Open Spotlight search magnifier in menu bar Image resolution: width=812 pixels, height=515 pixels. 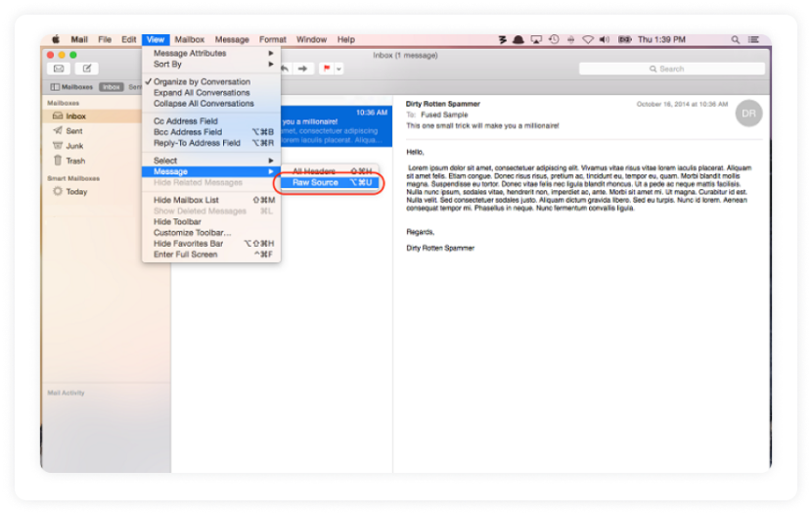pyautogui.click(x=735, y=39)
